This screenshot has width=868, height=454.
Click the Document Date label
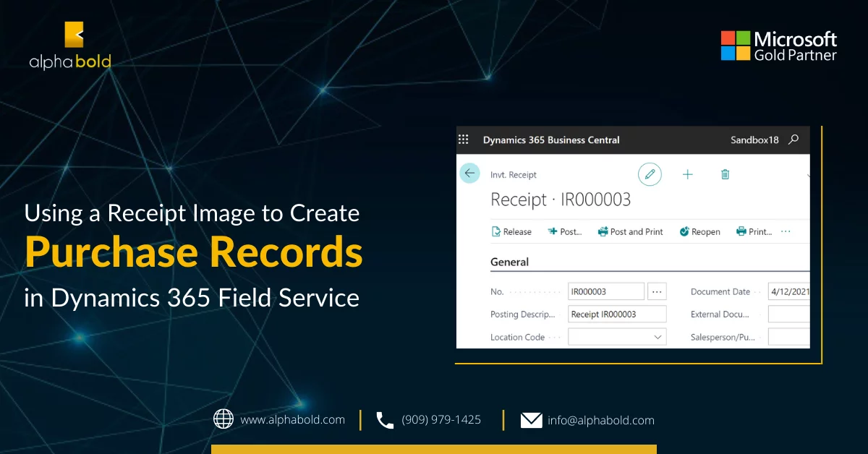[x=720, y=291]
